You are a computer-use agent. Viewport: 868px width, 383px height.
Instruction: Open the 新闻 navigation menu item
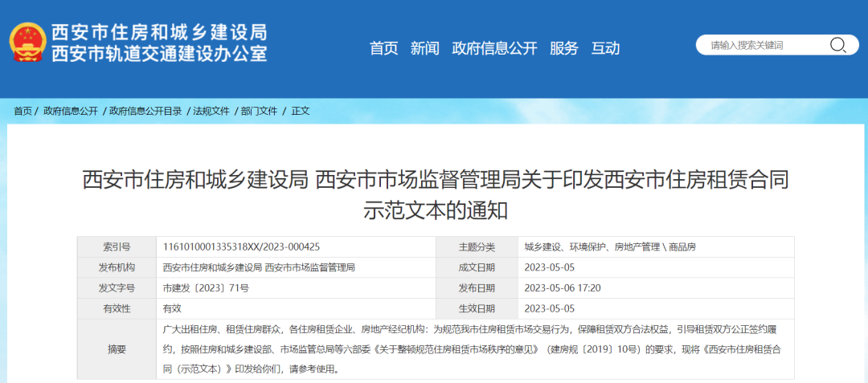coord(424,48)
